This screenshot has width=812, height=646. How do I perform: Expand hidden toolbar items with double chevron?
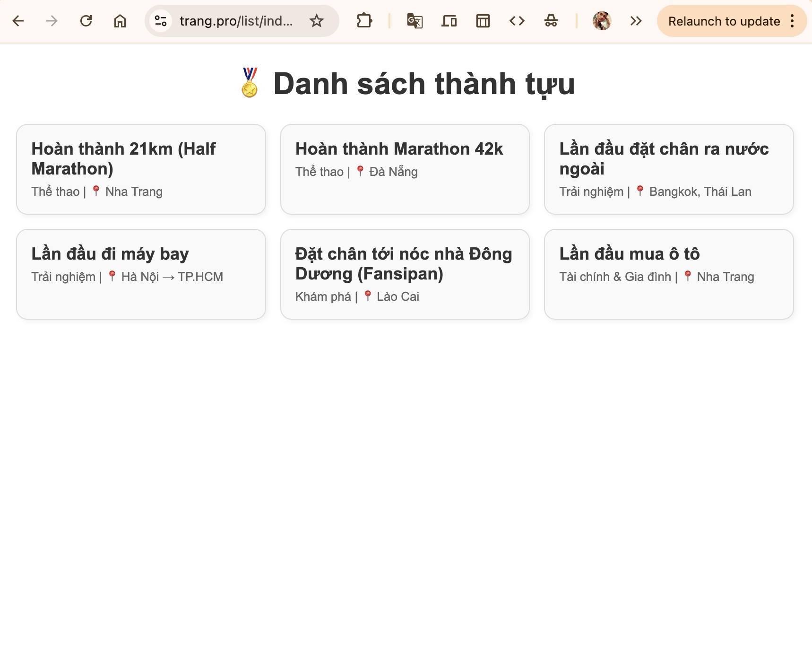(636, 21)
